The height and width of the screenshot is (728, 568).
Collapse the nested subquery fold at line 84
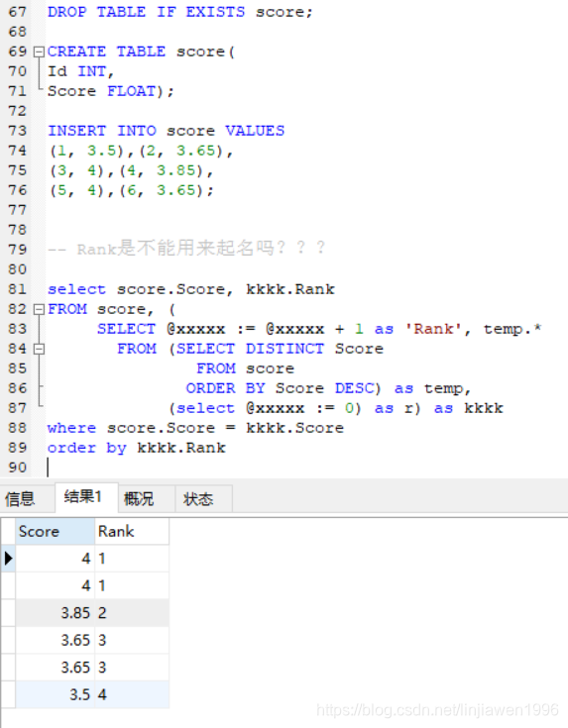[x=40, y=349]
